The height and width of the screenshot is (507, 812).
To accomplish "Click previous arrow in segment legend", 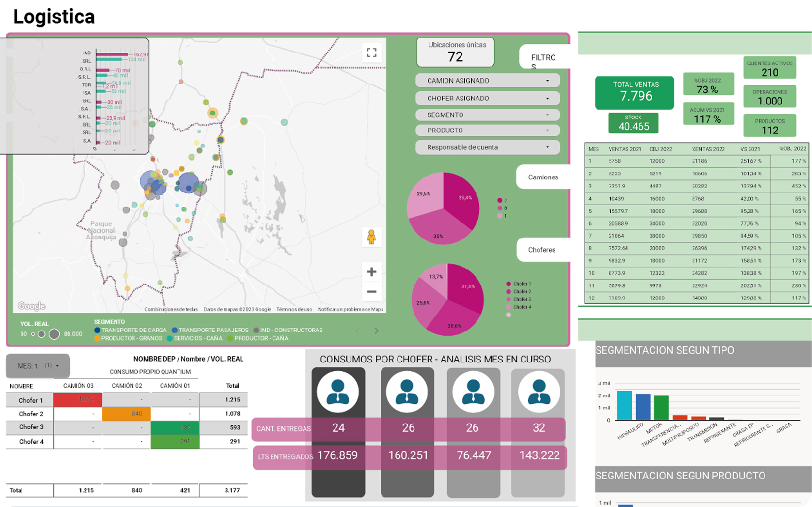I will click(357, 331).
